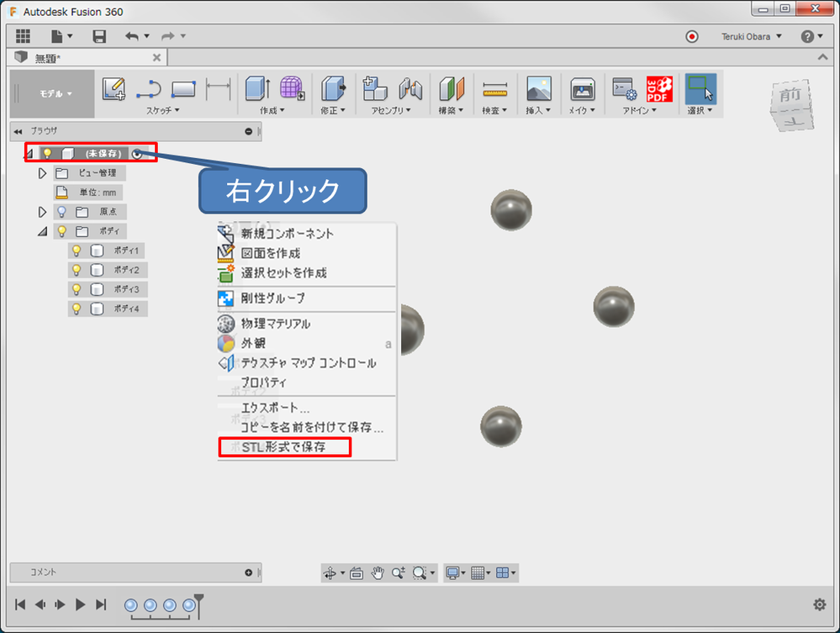Click the 3D PDF add-in icon

(x=659, y=89)
